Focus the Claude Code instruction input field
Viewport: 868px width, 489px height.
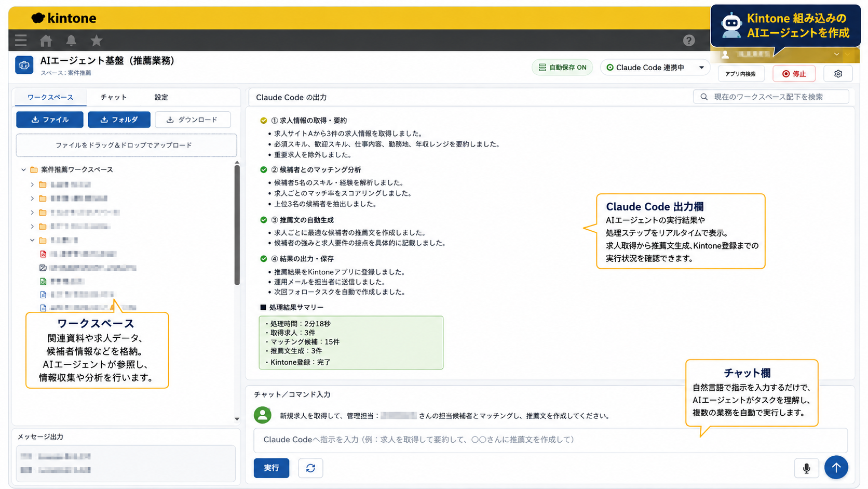(550, 440)
